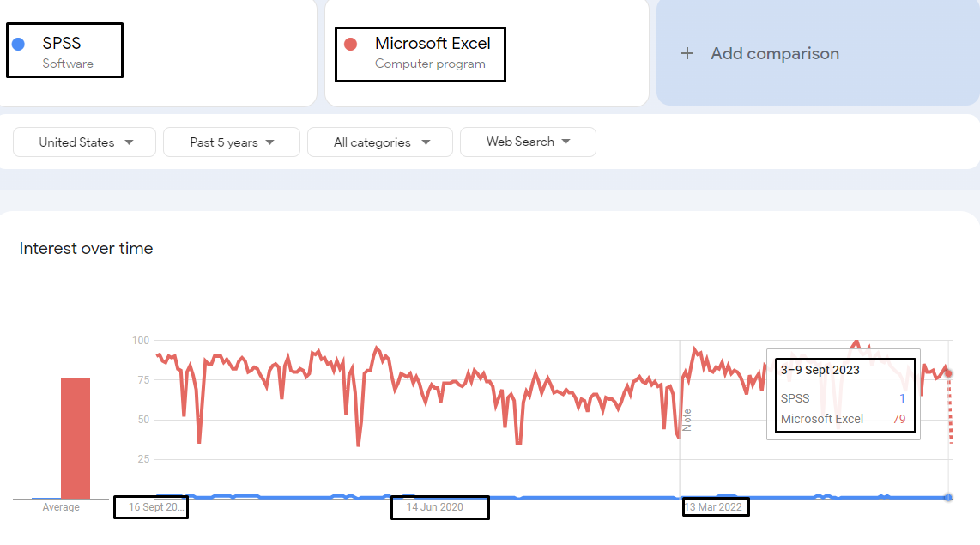Open the United States region dropdown

coord(84,142)
